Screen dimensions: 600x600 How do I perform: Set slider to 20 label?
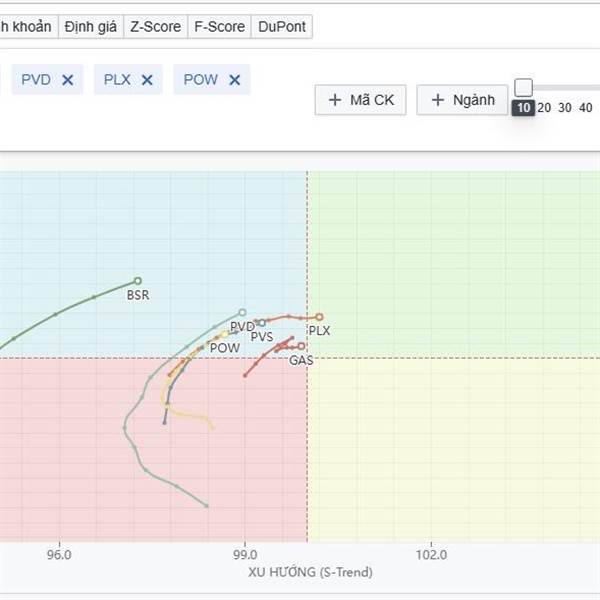(x=544, y=108)
